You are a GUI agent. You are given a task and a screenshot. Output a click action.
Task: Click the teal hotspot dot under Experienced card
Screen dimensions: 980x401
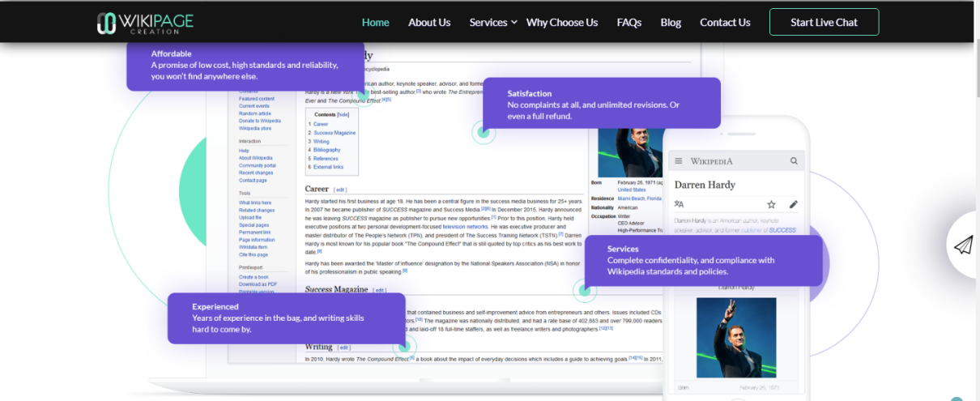coord(404,348)
